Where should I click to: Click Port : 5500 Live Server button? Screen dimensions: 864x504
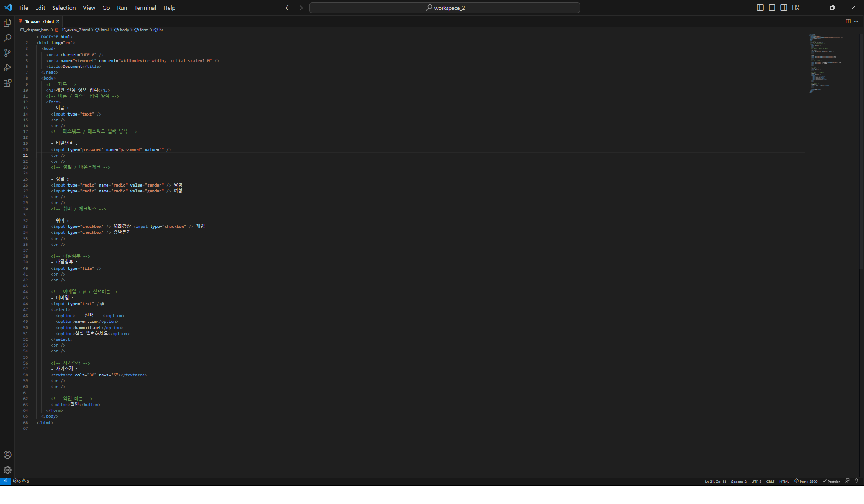(x=806, y=481)
